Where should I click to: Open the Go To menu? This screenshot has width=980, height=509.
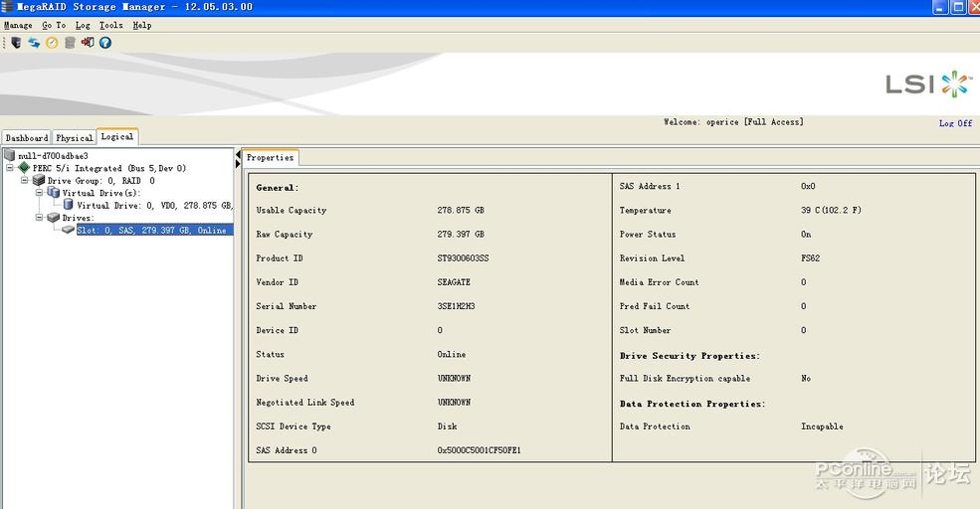click(54, 25)
